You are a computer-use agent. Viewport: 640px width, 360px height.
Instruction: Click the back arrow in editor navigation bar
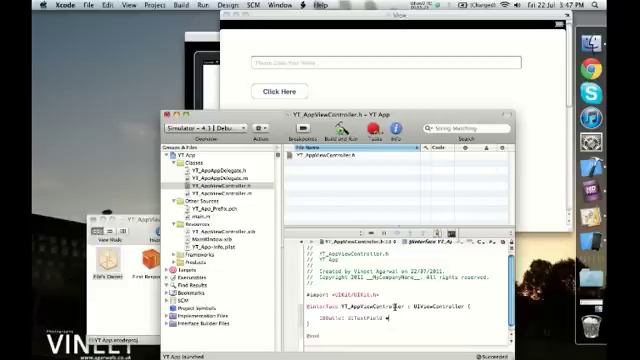click(x=302, y=242)
